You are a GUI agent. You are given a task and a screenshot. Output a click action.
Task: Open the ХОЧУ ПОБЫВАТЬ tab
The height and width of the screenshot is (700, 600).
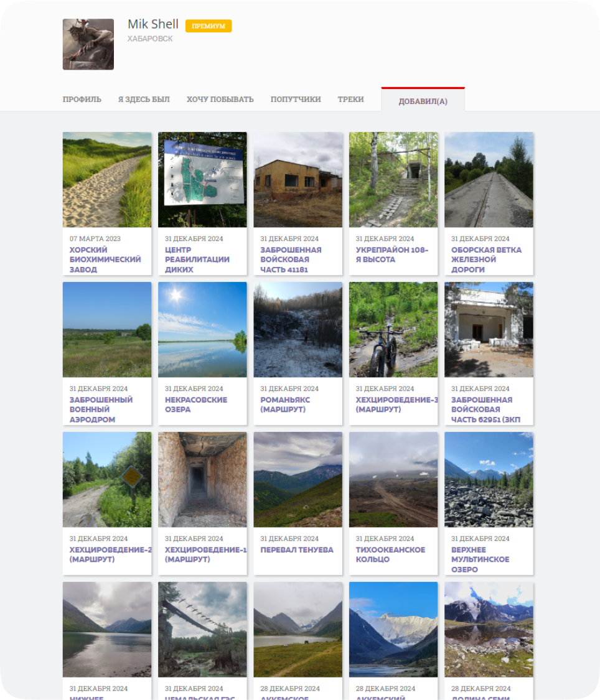220,100
